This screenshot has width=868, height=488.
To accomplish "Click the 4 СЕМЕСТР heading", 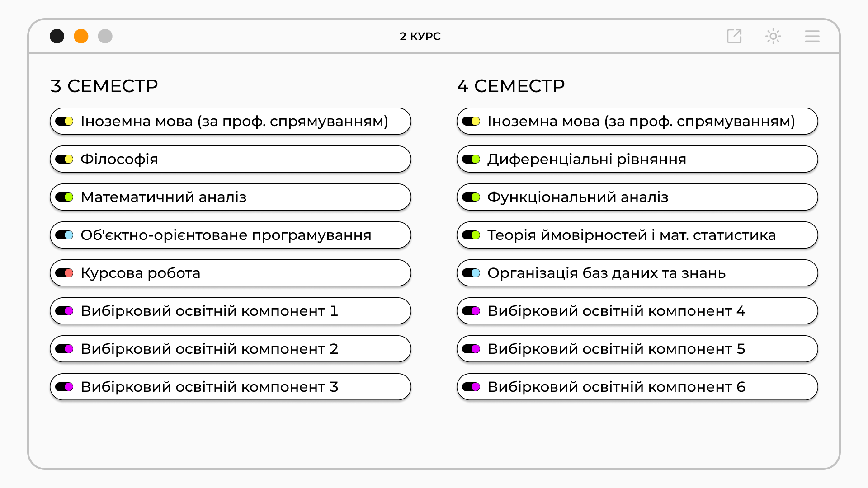I will coord(511,86).
